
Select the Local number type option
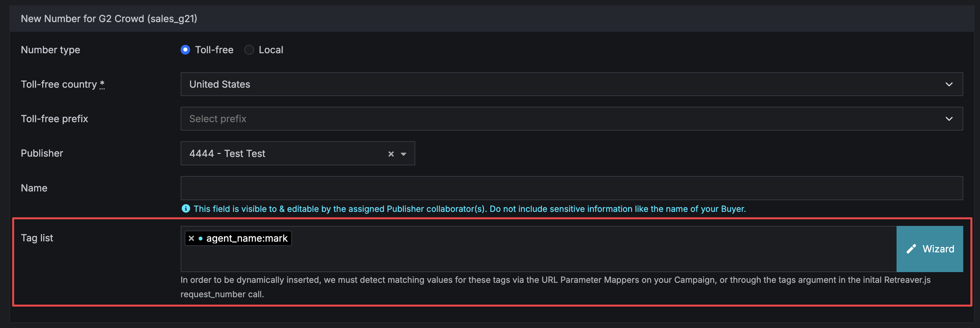249,50
